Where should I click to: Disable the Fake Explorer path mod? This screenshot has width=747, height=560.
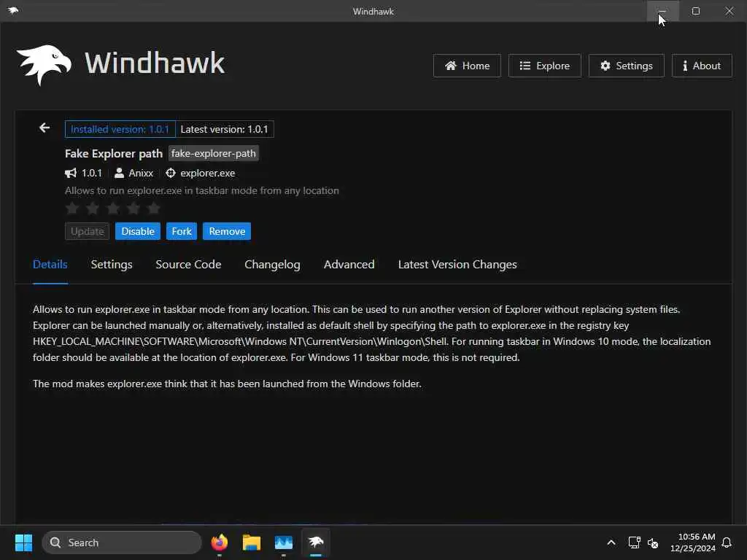(x=138, y=231)
